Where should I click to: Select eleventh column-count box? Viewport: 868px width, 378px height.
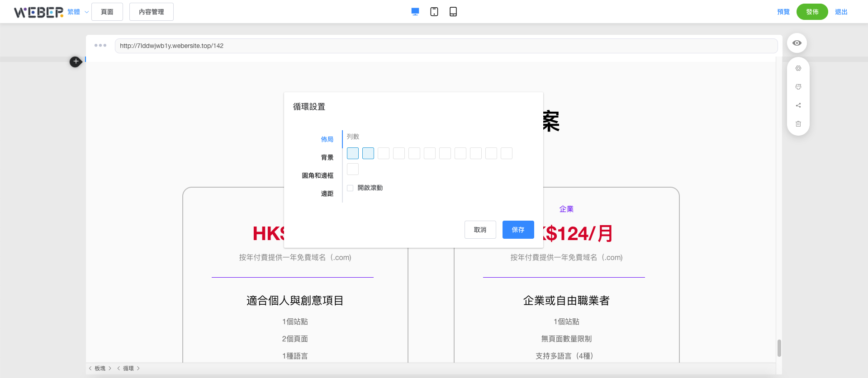(x=507, y=153)
